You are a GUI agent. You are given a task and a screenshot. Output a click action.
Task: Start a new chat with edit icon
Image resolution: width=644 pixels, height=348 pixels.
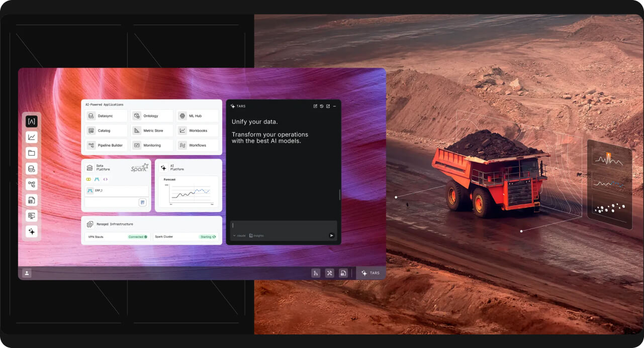click(315, 106)
